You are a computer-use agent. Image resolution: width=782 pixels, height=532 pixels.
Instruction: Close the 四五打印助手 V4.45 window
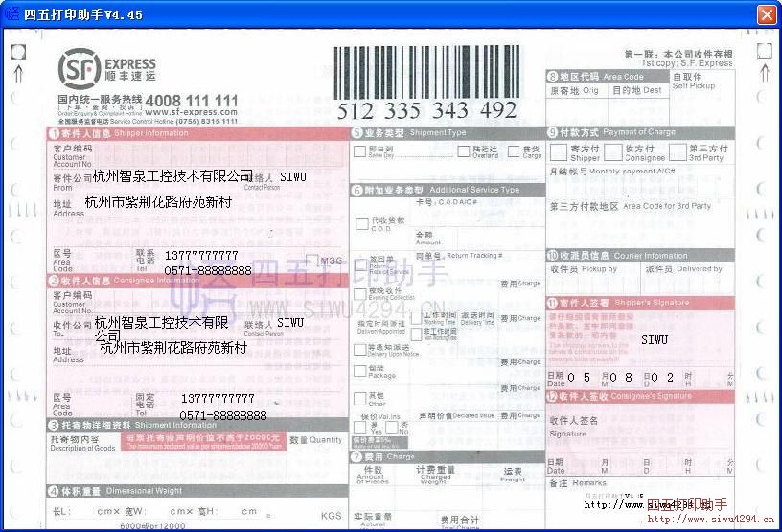click(767, 14)
